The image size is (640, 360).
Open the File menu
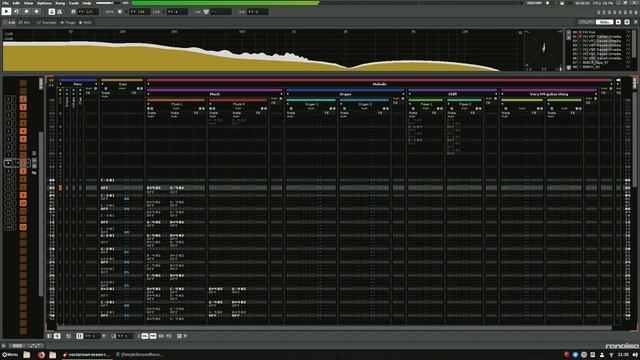pos(5,3)
